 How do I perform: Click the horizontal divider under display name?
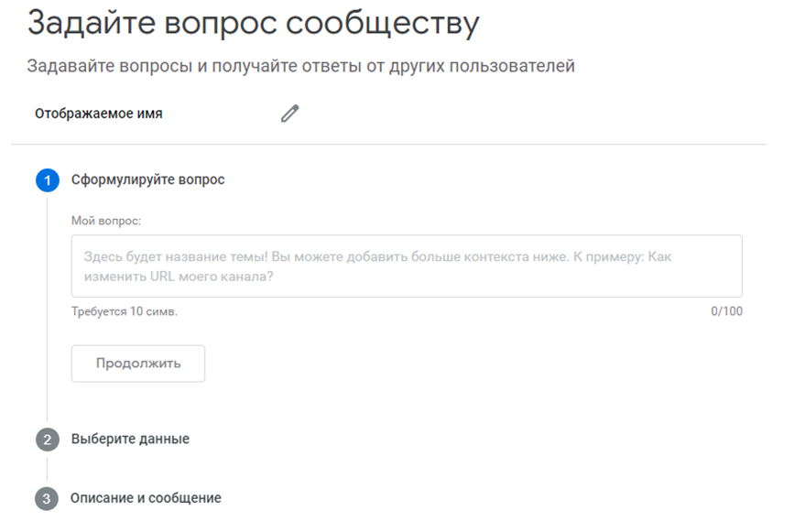(388, 144)
